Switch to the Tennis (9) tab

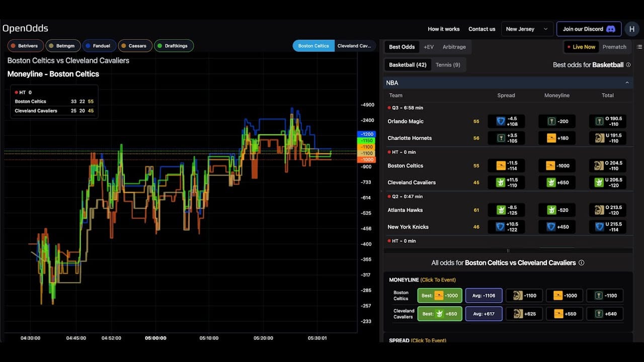pos(448,64)
